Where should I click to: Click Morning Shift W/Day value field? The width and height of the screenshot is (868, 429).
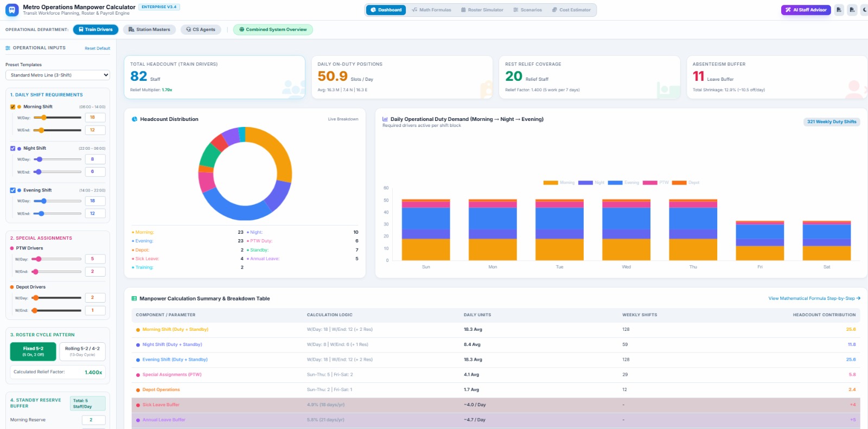point(95,117)
